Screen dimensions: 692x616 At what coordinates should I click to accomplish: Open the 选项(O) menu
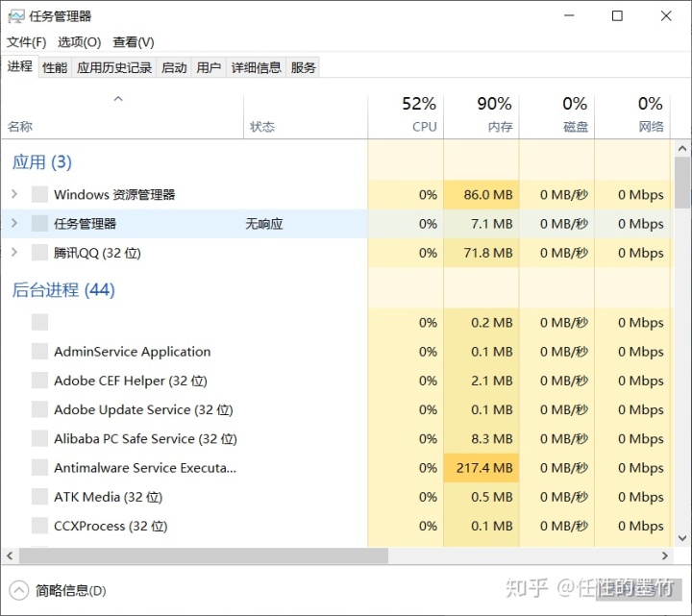80,42
